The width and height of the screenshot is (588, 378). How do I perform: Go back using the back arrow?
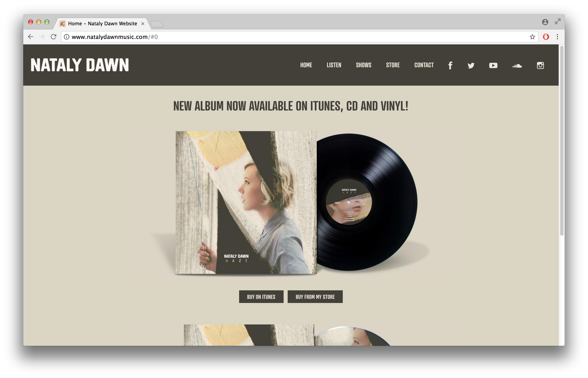(x=30, y=37)
